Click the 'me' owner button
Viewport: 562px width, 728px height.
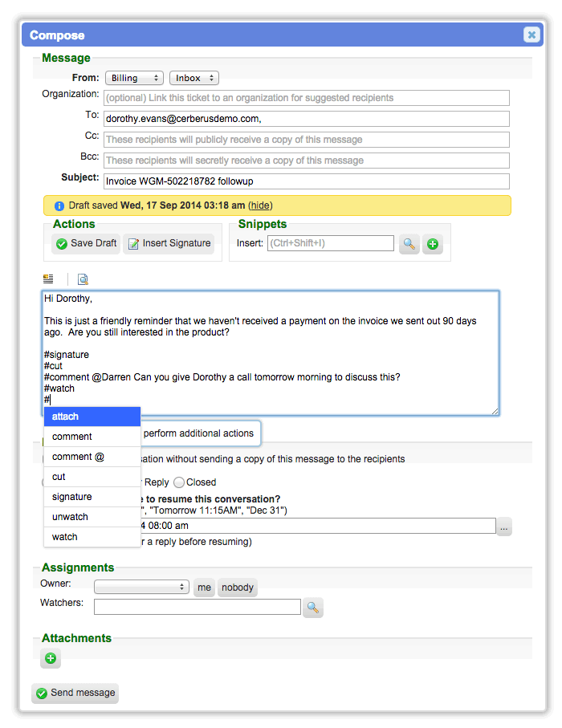(x=205, y=588)
